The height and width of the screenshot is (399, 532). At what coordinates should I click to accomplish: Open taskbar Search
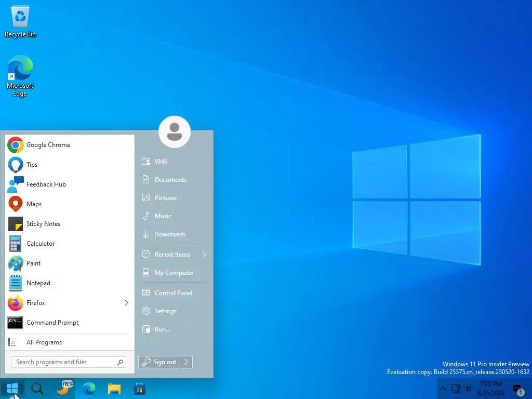pyautogui.click(x=37, y=389)
